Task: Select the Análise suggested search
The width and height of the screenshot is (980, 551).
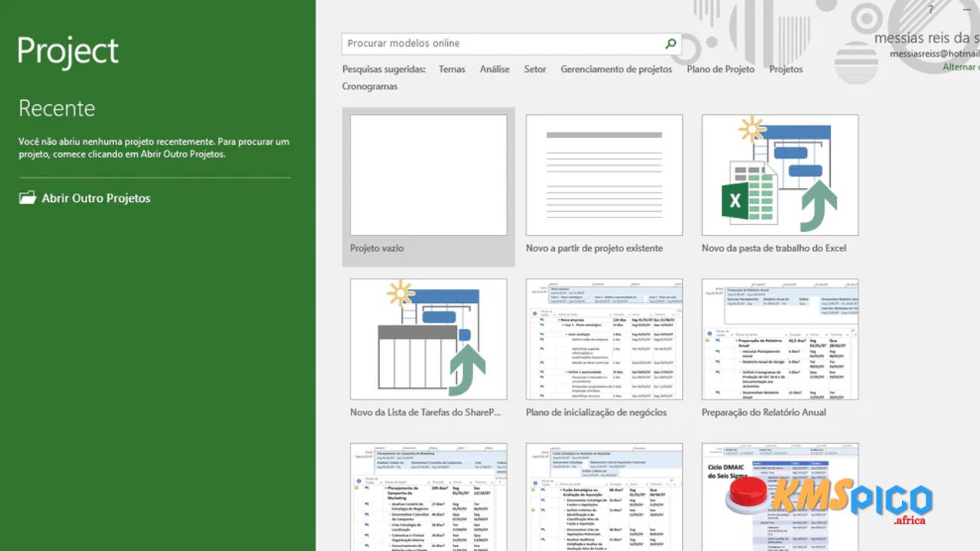Action: 495,69
